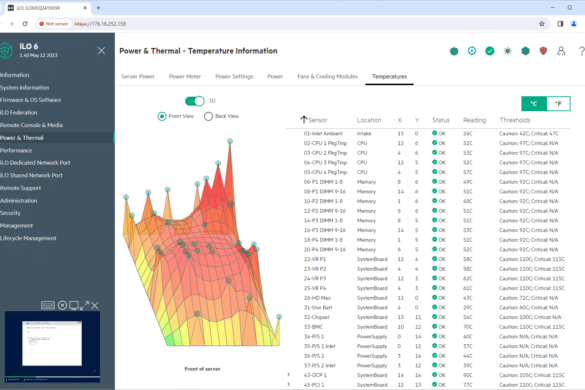
Task: Toggle the 3D view switch
Action: point(195,101)
